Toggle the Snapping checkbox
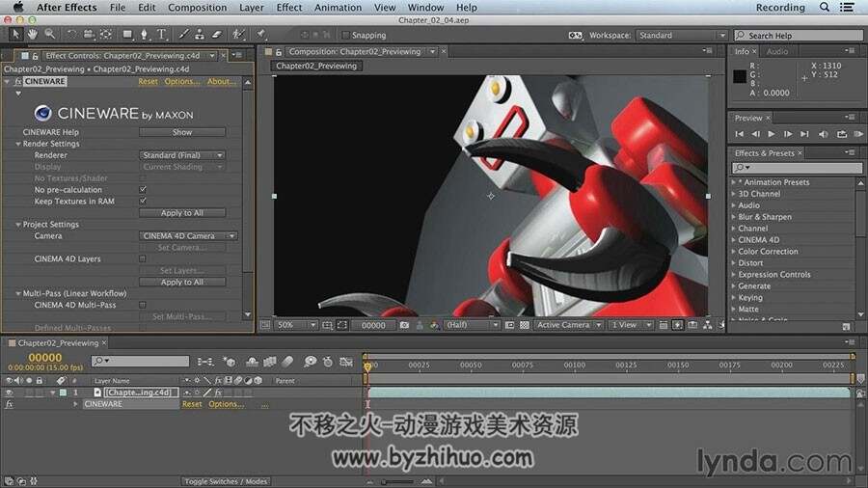The width and height of the screenshot is (868, 488). point(346,35)
